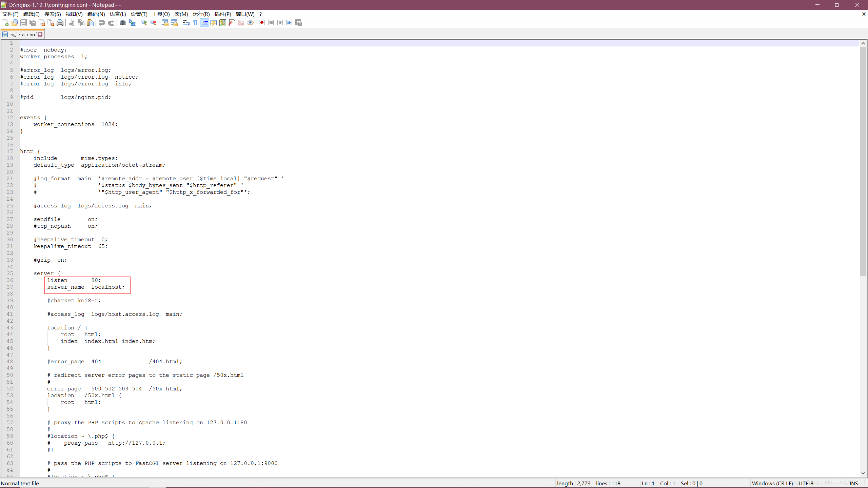This screenshot has height=488, width=868.
Task: Click the vertical scrollbar thumb
Action: pos(863,162)
